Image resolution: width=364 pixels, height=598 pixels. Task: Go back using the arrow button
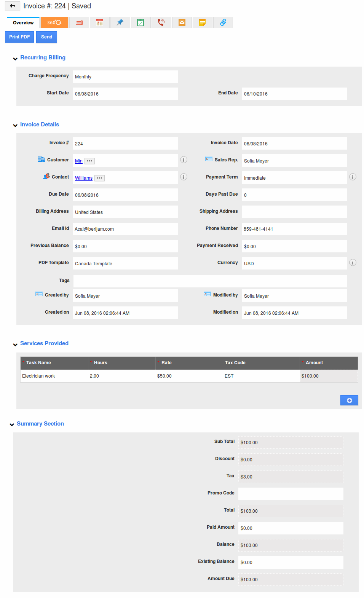[13, 6]
